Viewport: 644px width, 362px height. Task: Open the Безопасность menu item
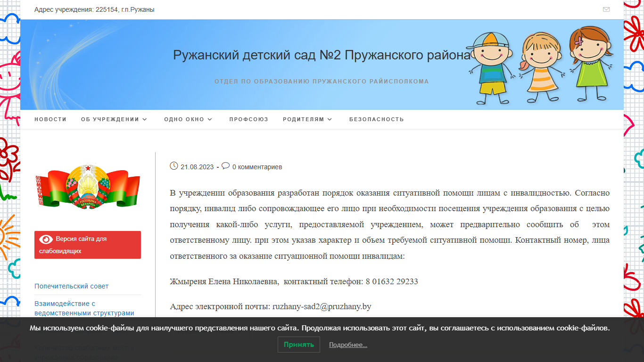point(377,119)
